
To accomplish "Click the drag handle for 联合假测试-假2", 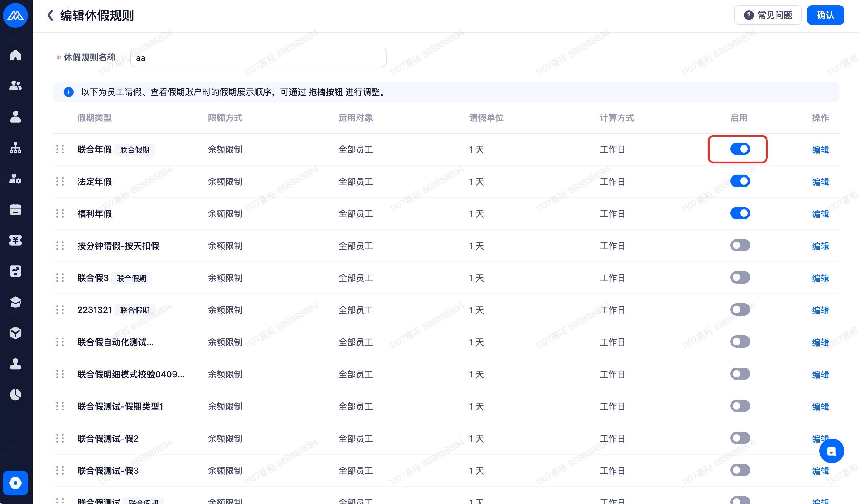I will point(60,438).
